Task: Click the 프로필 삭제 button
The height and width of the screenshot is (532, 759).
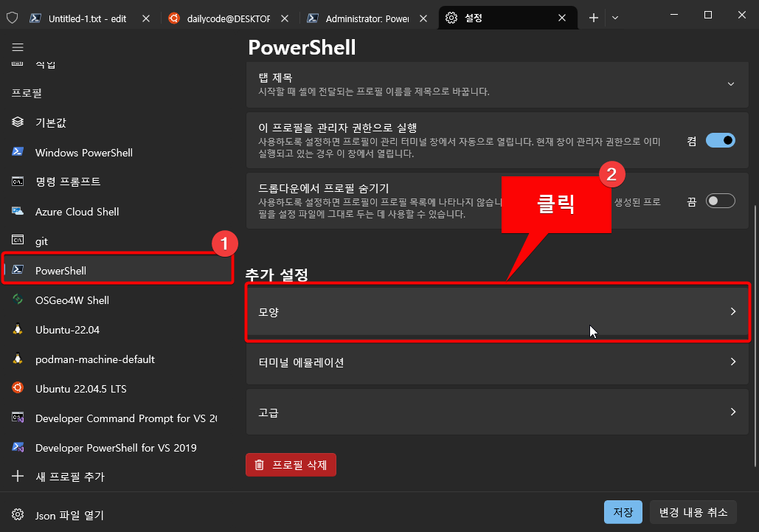Action: pyautogui.click(x=291, y=465)
